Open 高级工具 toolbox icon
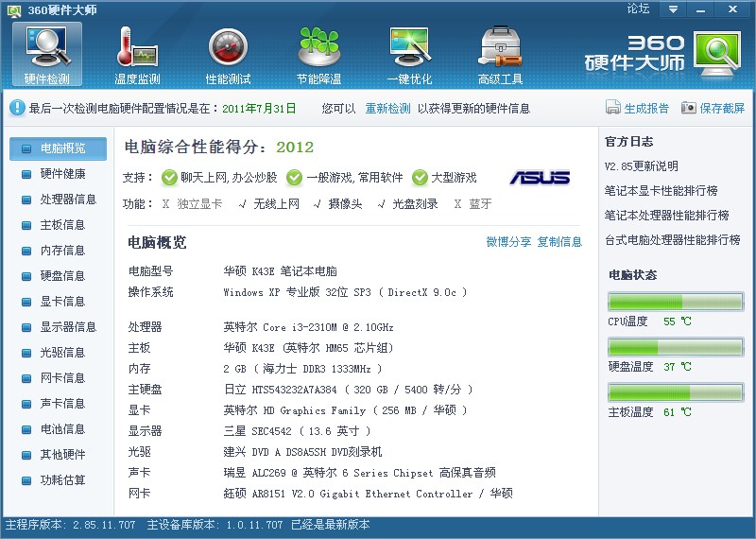This screenshot has height=539, width=756. 500,46
